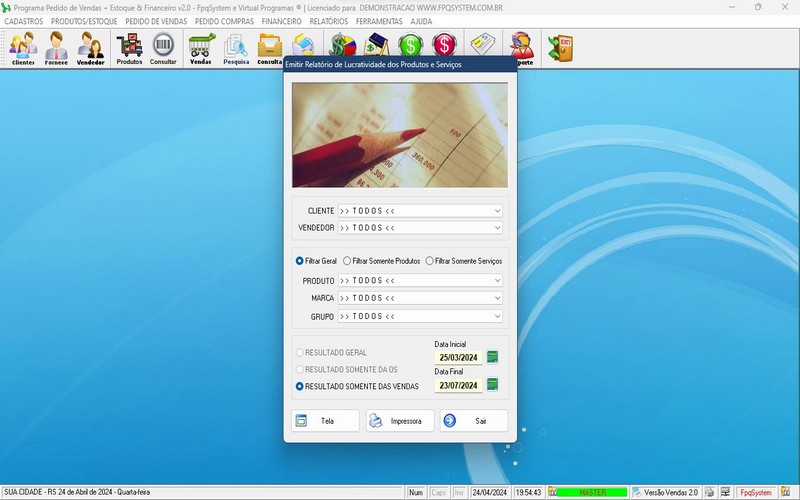Click the Produtos toolbar icon

click(129, 47)
